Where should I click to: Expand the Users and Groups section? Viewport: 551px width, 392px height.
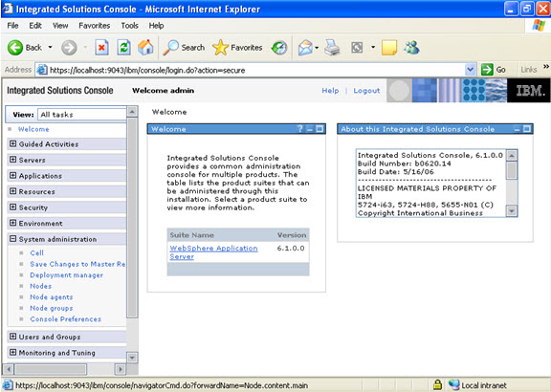pyautogui.click(x=13, y=337)
